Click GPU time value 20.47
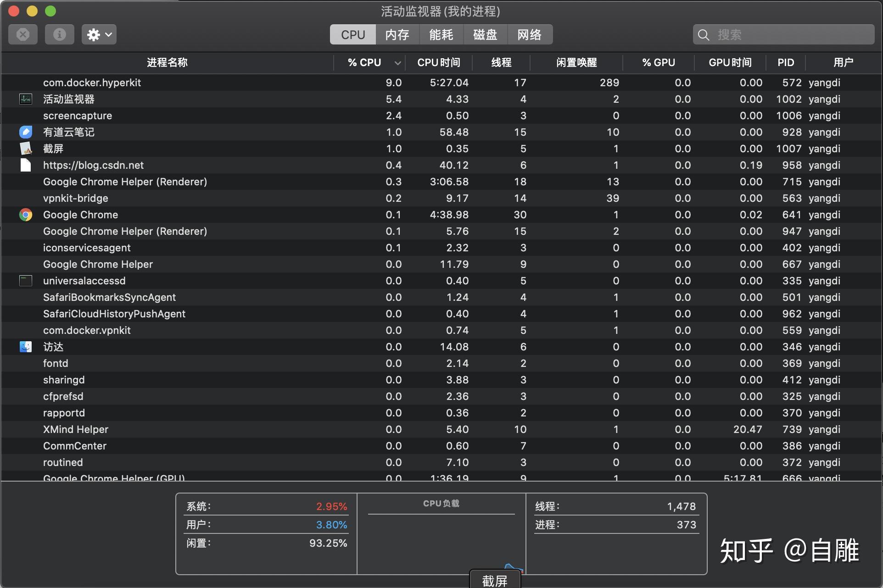The image size is (883, 588). click(748, 429)
